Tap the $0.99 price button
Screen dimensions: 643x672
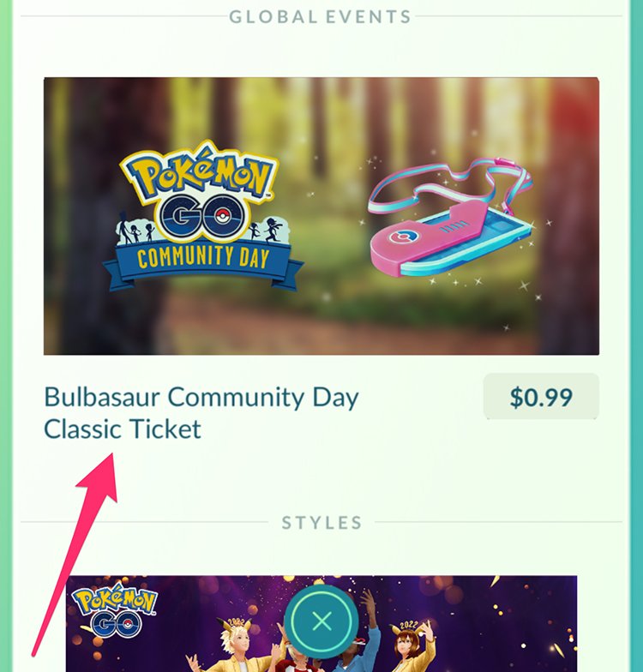coord(541,396)
